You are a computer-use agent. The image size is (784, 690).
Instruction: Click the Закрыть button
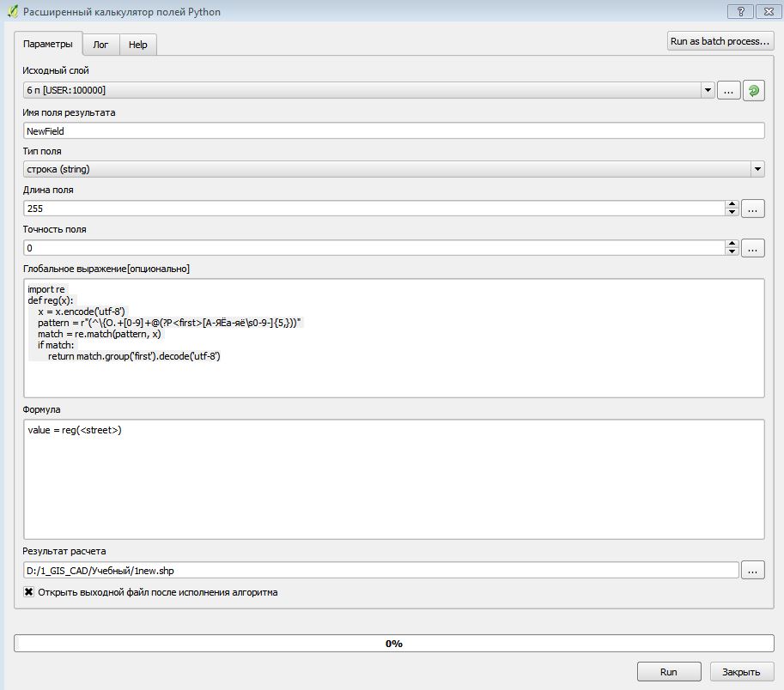(x=742, y=672)
